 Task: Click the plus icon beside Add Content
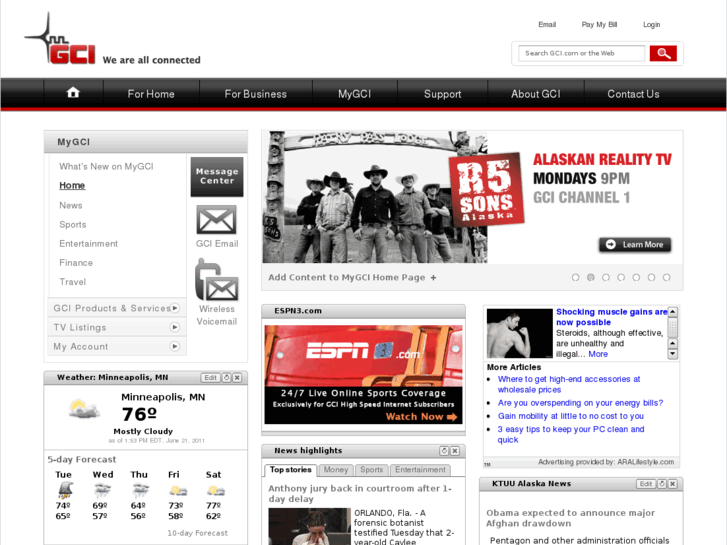[433, 277]
